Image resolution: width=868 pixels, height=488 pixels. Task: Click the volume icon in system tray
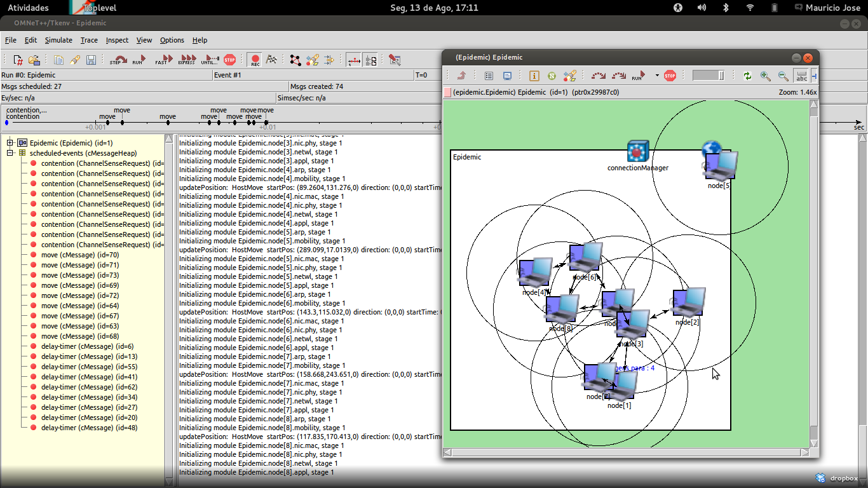point(702,8)
